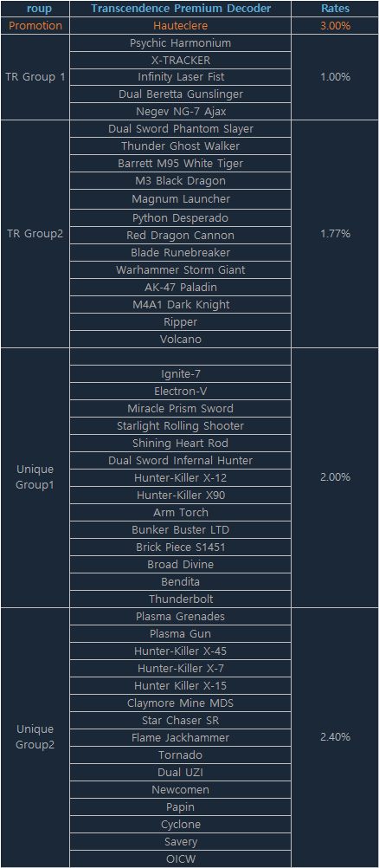Select Starlight Rolling Shooter

pos(180,425)
